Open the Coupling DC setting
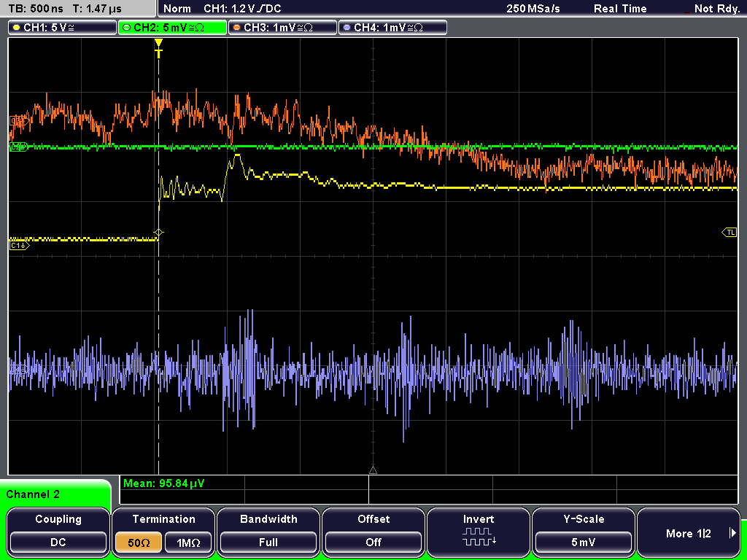The image size is (747, 560). [58, 532]
